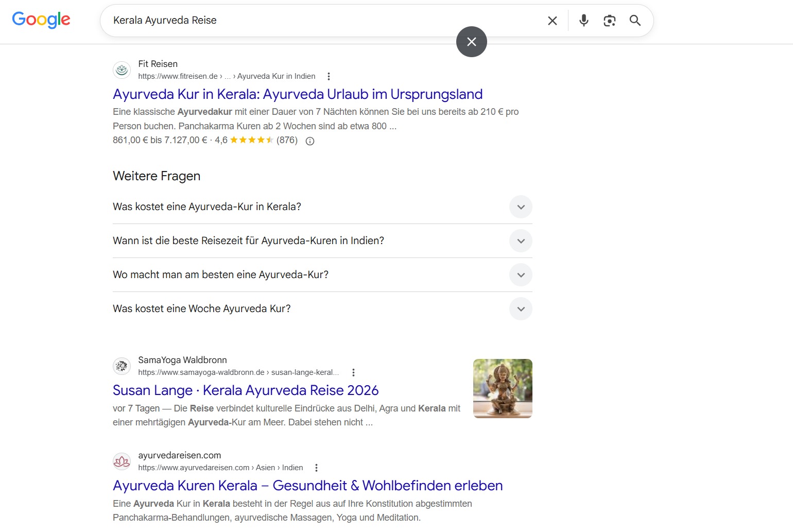The width and height of the screenshot is (793, 532).
Task: Expand 'Was kostet eine Woche Ayurveda Kur?'
Action: (x=322, y=309)
